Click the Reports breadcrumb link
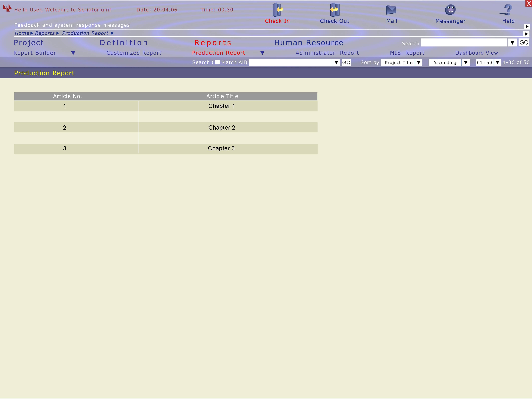 point(45,33)
